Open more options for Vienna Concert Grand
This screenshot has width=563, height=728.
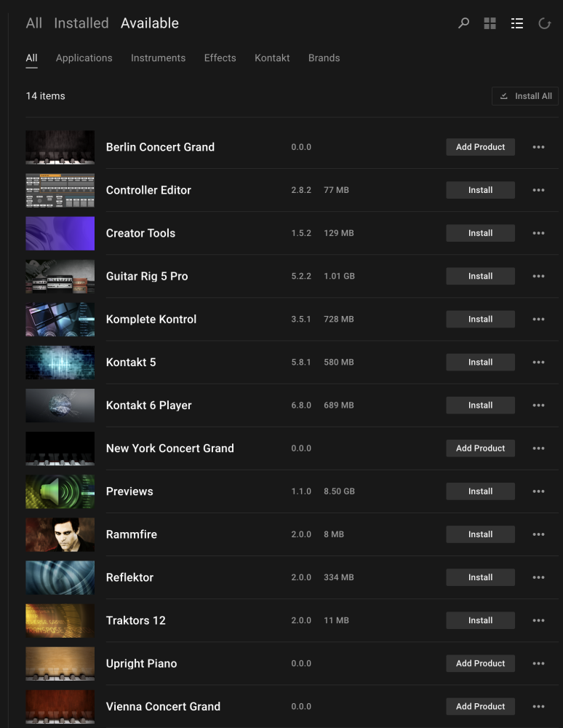coord(538,707)
